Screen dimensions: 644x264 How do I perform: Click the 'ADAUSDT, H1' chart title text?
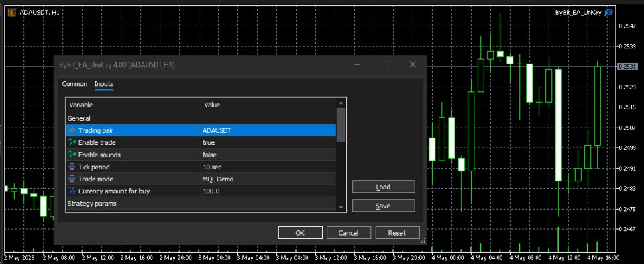pos(40,13)
